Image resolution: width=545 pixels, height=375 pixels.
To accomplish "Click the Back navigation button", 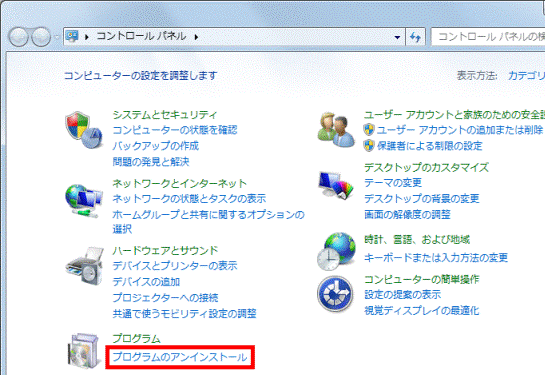I will pos(18,37).
